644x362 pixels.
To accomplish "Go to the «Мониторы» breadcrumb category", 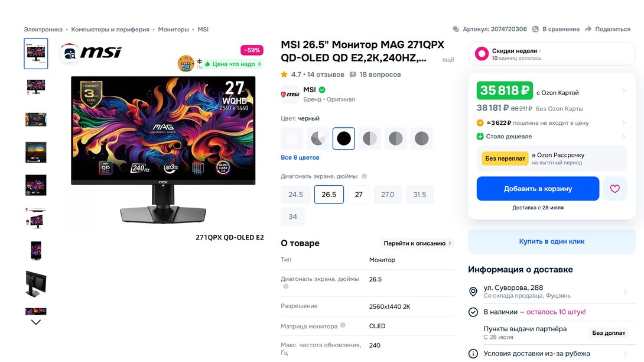I will coord(173,29).
